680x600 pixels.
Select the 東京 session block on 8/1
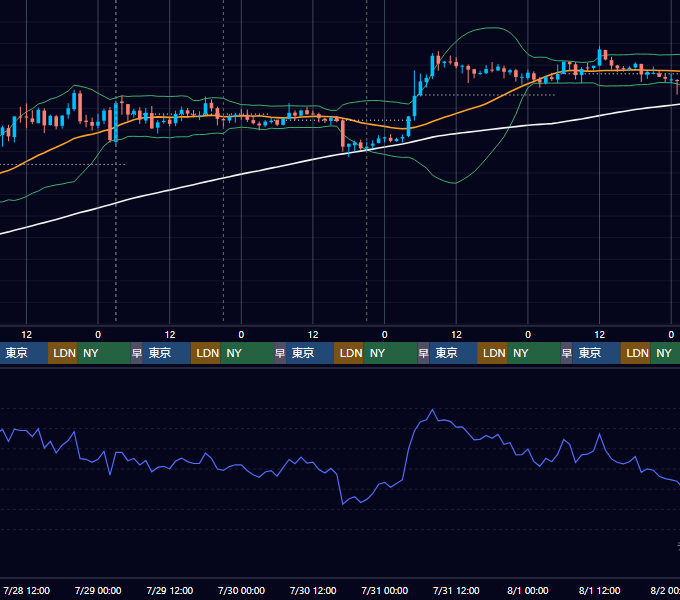tap(597, 353)
